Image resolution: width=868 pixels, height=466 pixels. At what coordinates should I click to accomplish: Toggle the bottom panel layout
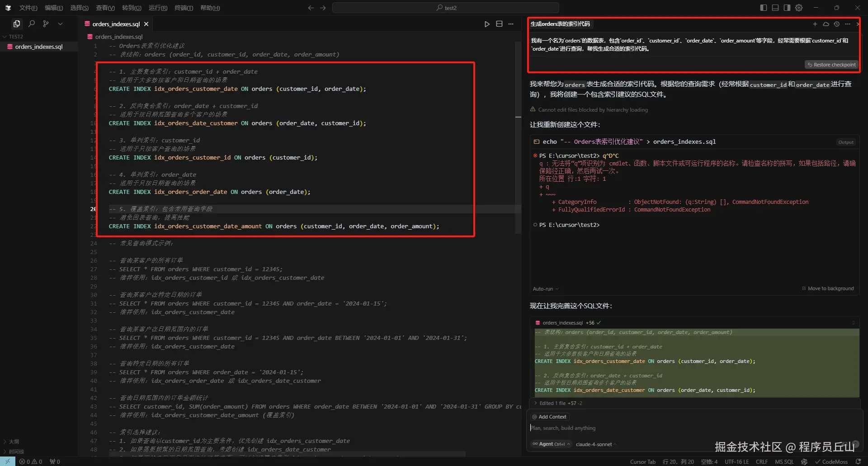tap(775, 8)
